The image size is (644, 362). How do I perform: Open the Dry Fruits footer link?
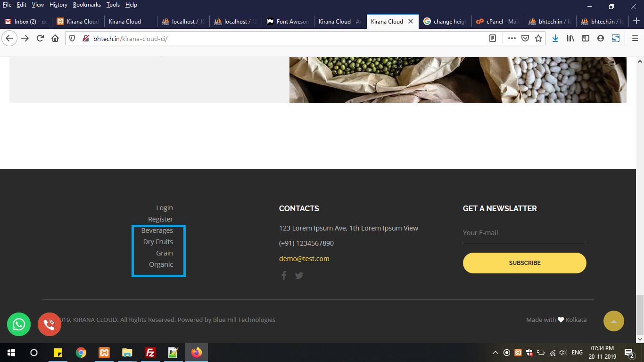(x=158, y=242)
